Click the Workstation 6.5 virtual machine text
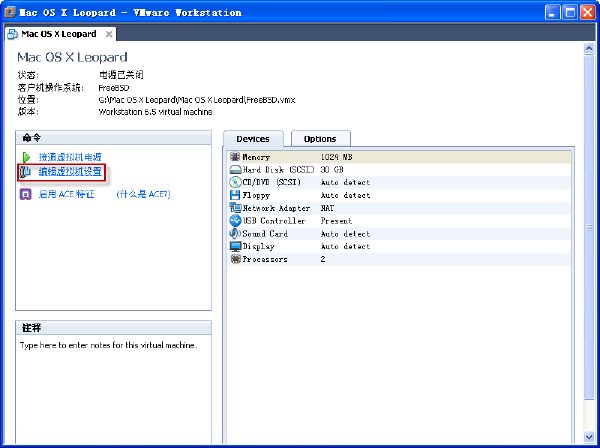Image resolution: width=600 pixels, height=448 pixels. pyautogui.click(x=155, y=112)
